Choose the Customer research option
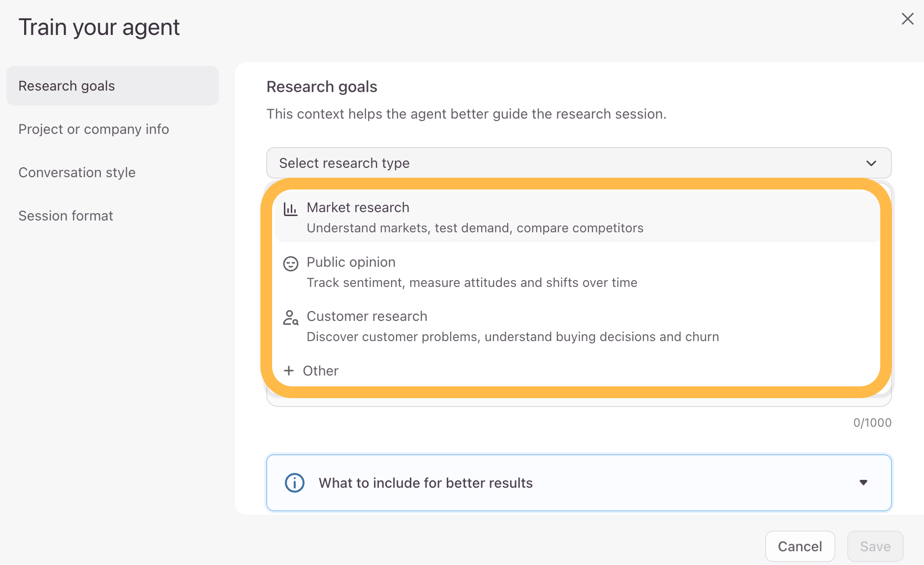The height and width of the screenshot is (565, 924). click(x=577, y=326)
